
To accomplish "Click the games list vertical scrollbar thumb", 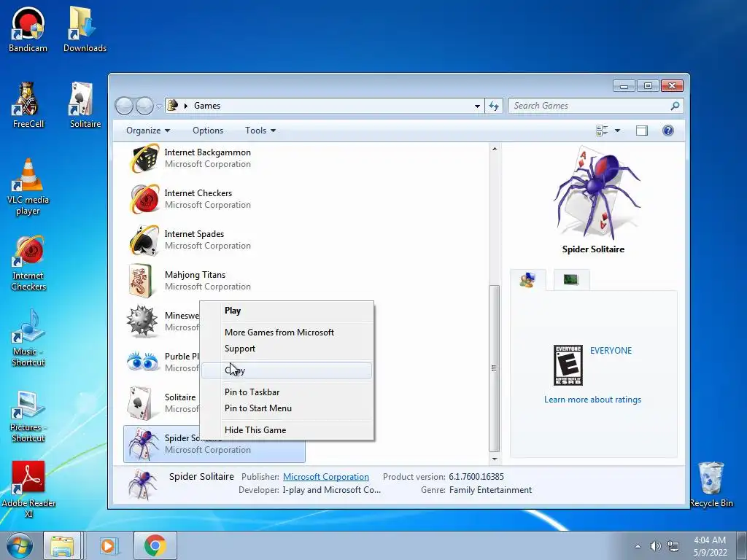I will coord(495,368).
